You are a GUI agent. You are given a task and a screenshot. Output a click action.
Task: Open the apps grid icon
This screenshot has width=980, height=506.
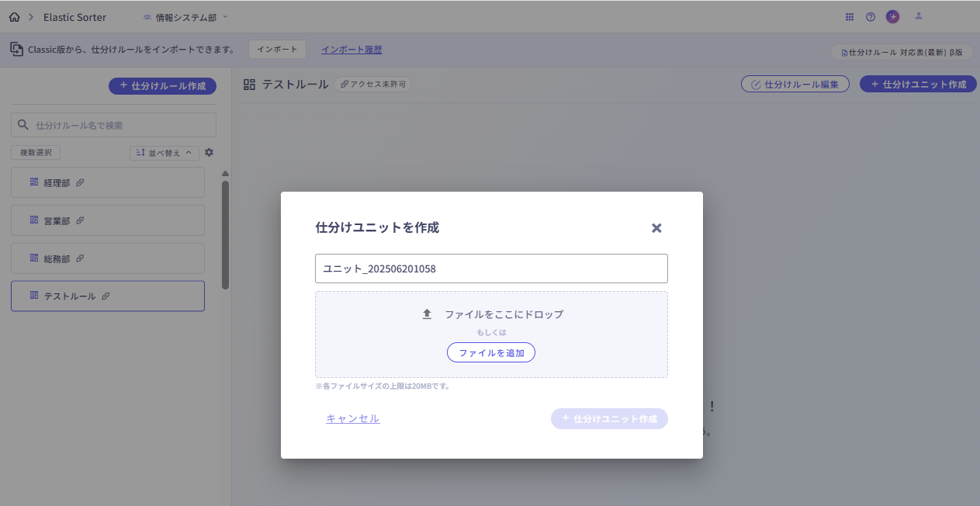(x=850, y=16)
